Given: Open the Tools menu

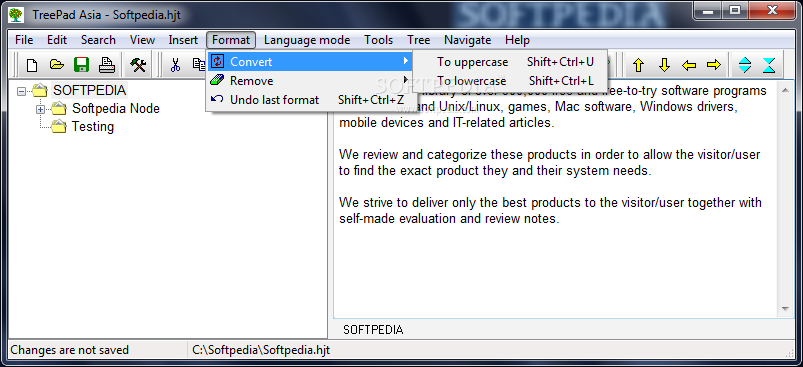Looking at the screenshot, I should pos(378,40).
